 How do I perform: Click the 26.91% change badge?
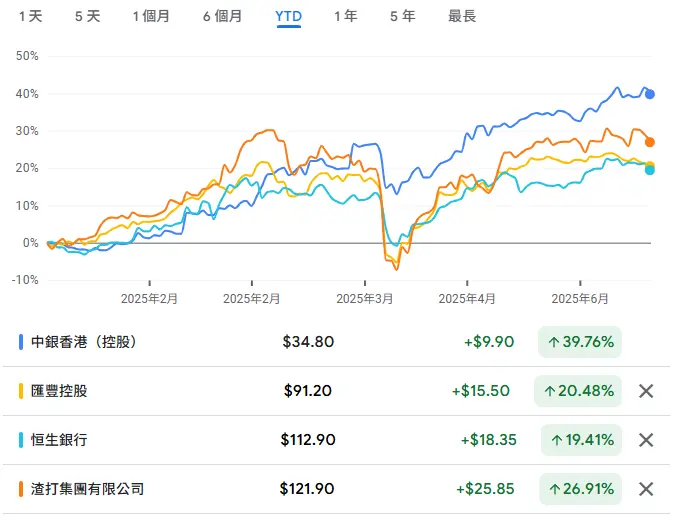pyautogui.click(x=581, y=489)
